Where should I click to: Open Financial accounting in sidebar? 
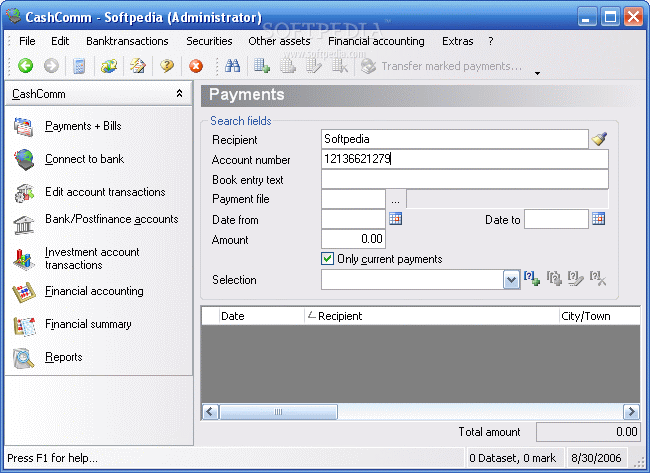coord(94,291)
